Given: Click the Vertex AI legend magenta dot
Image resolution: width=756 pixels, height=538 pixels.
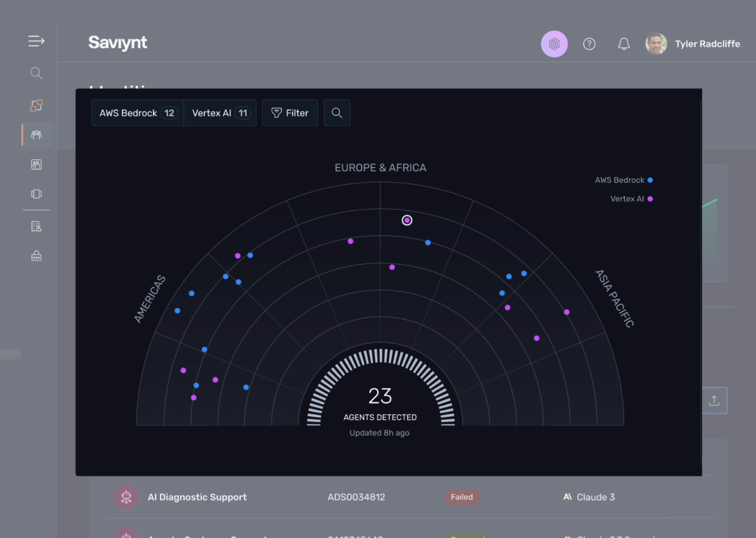Looking at the screenshot, I should 650,199.
